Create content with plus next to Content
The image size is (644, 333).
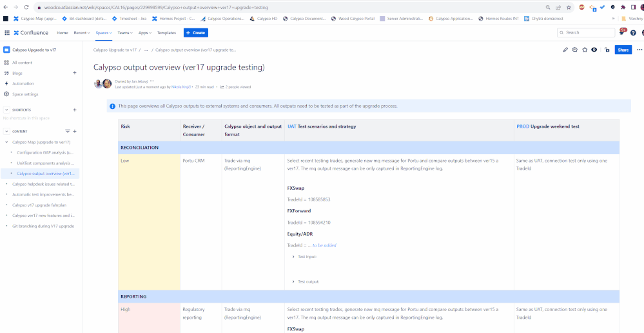tap(75, 131)
